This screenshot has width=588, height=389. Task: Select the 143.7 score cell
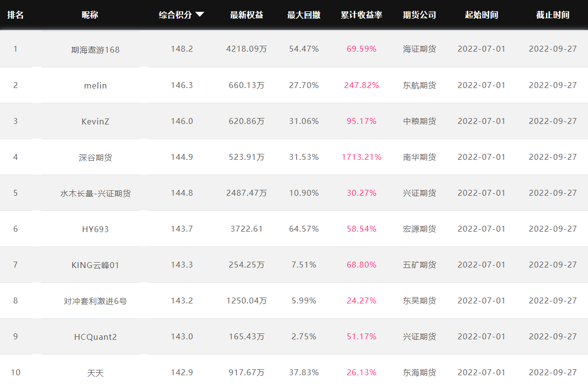pos(182,229)
